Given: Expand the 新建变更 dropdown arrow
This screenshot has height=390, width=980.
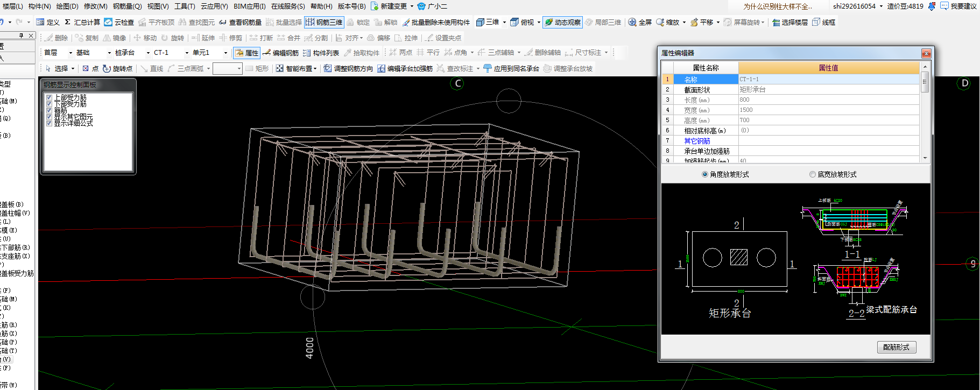Looking at the screenshot, I should pyautogui.click(x=412, y=6).
